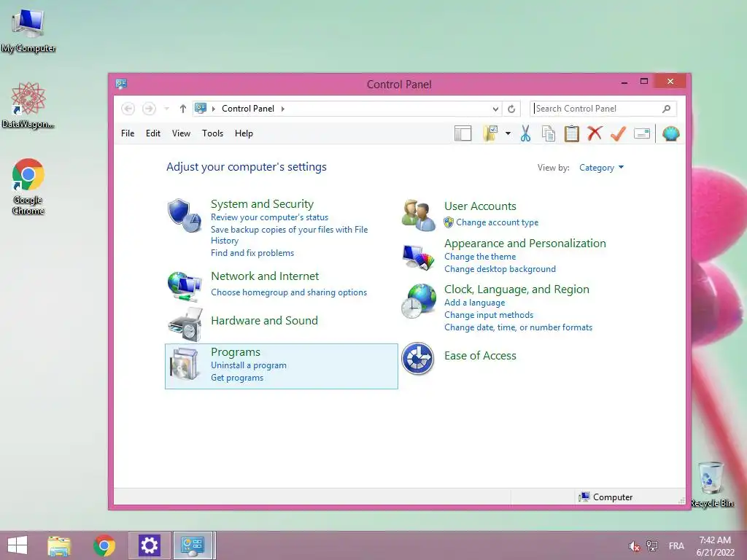Click the Windows Start button
Viewport: 747px width, 560px height.
click(18, 545)
